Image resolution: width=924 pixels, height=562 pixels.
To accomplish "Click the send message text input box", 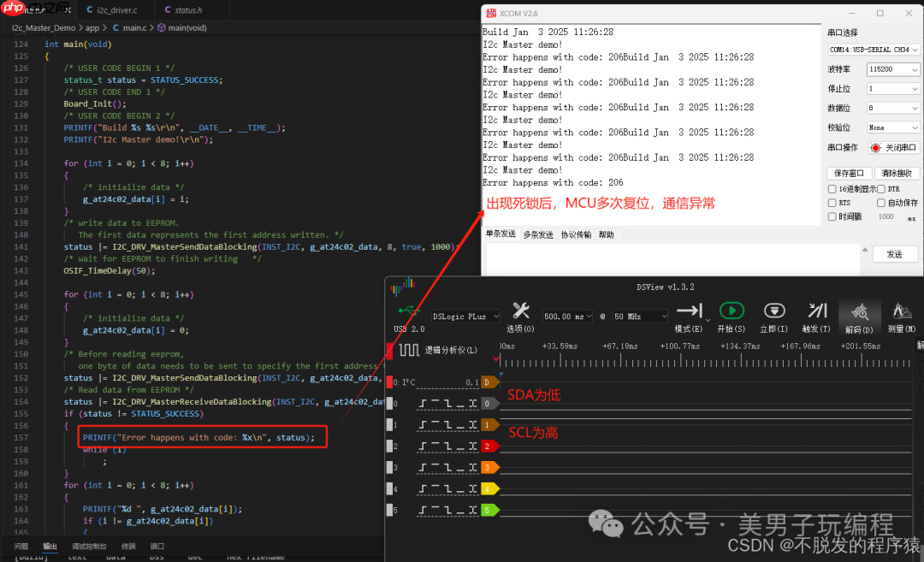I will pos(672,258).
